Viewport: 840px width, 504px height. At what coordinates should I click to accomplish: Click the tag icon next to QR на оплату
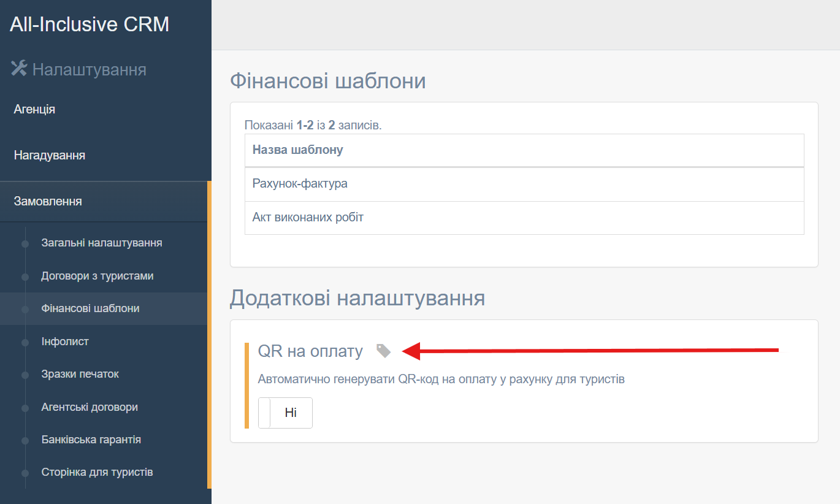point(383,351)
